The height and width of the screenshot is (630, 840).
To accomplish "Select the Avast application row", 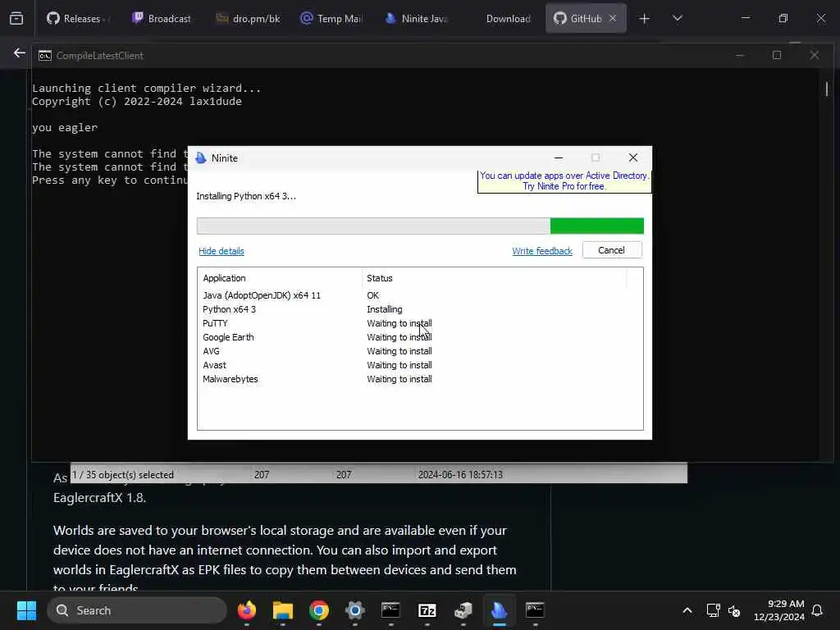I will tap(420, 365).
